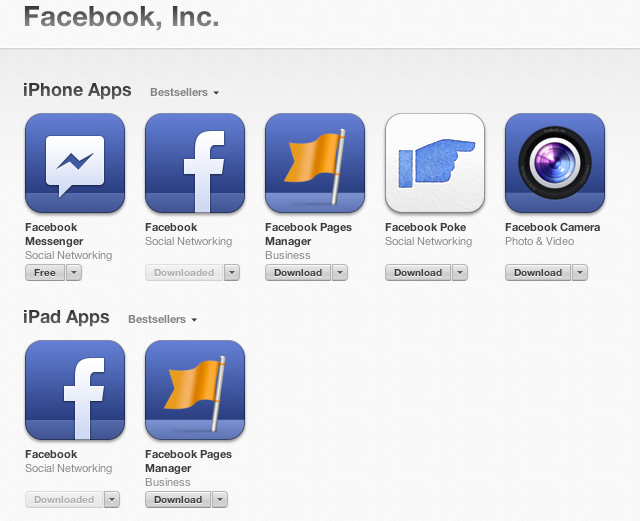Open the iPhone Facebook app icon

195,163
